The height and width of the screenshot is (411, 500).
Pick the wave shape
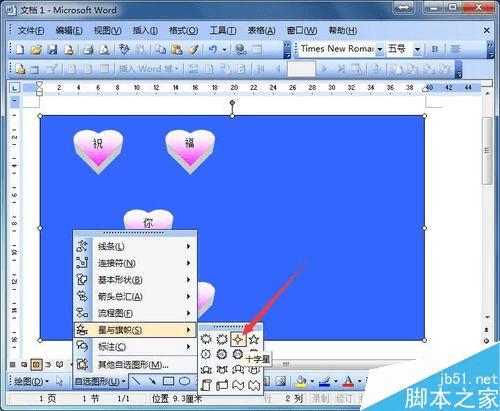point(238,385)
